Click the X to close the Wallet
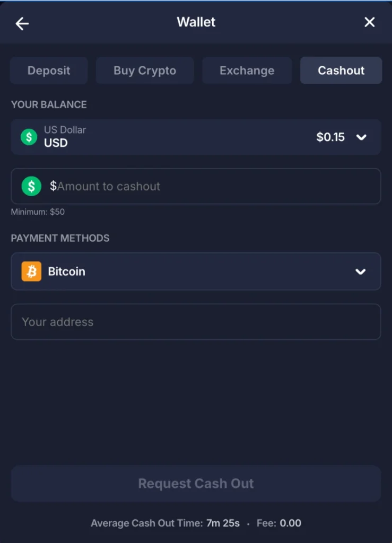Viewport: 392px width, 543px height. click(369, 22)
